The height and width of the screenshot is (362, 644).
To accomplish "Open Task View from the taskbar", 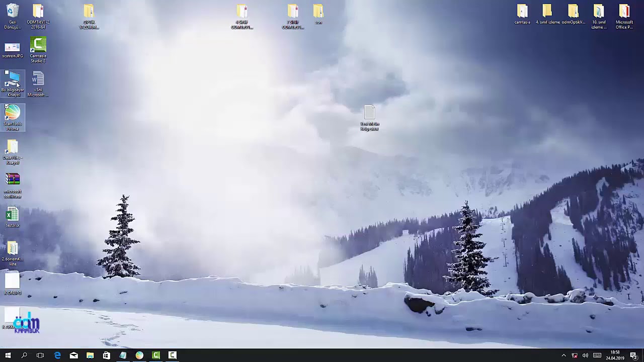I will click(40, 355).
